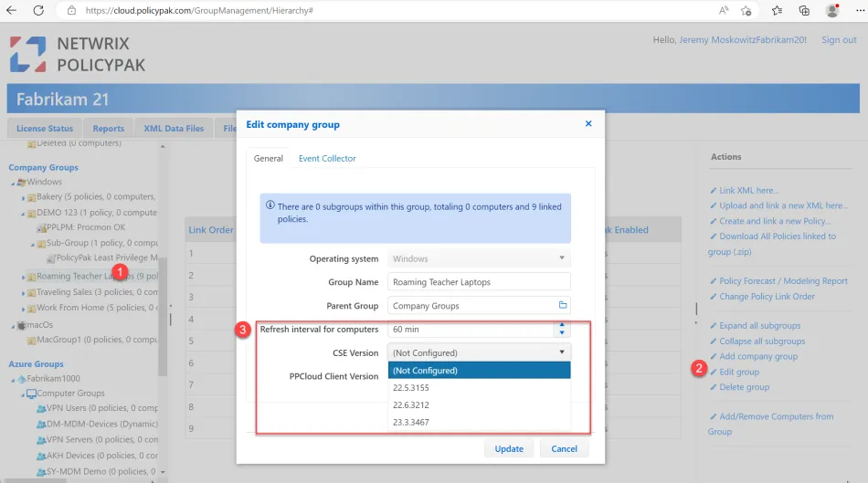
Task: Click the browser back arrow
Action: coord(12,11)
